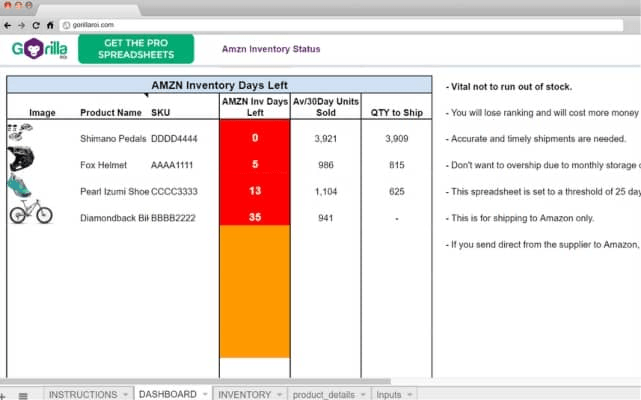This screenshot has width=641, height=400.
Task: Open the DASHBOARD tab dropdown arrow
Action: tap(205, 394)
